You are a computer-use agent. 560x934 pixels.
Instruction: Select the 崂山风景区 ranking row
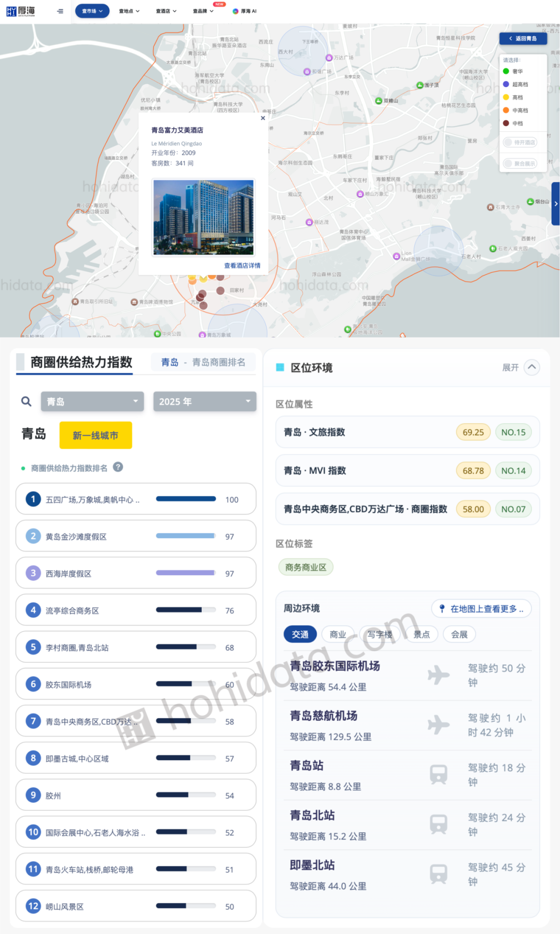(x=136, y=906)
